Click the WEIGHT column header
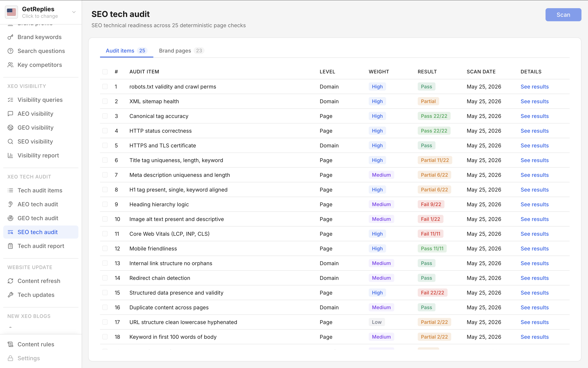The image size is (588, 368). pyautogui.click(x=379, y=72)
